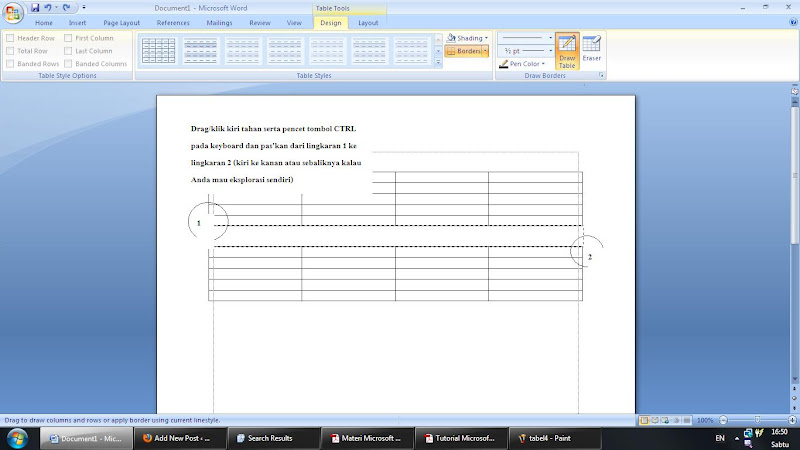Viewport: 800px width, 450px height.
Task: Customize Quick Access Toolbar dropdown
Action: [84, 8]
